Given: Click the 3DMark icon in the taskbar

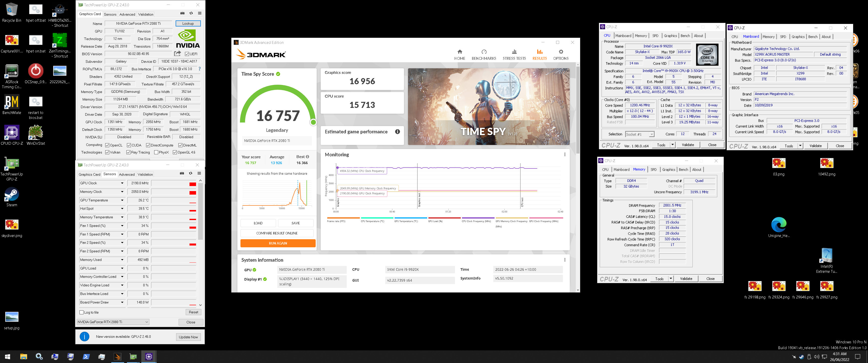Looking at the screenshot, I should click(118, 356).
